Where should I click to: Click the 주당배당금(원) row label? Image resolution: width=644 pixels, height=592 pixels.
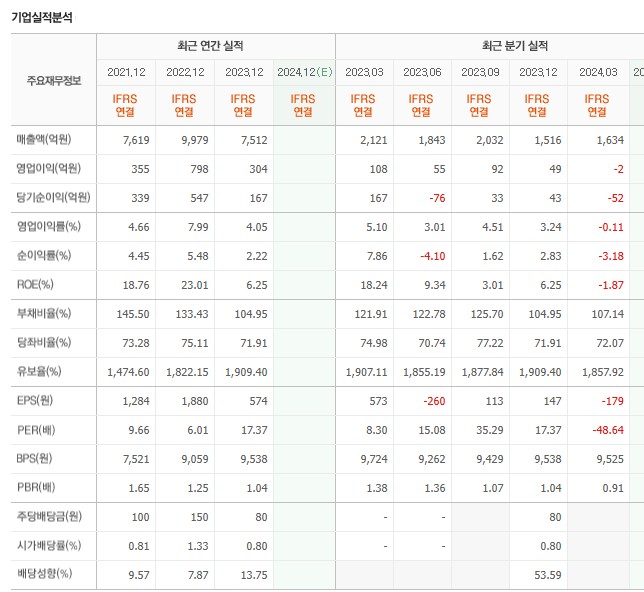49,516
